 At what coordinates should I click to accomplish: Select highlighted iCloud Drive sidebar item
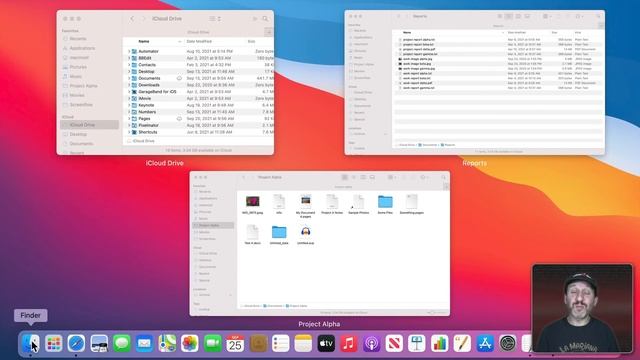pos(89,125)
